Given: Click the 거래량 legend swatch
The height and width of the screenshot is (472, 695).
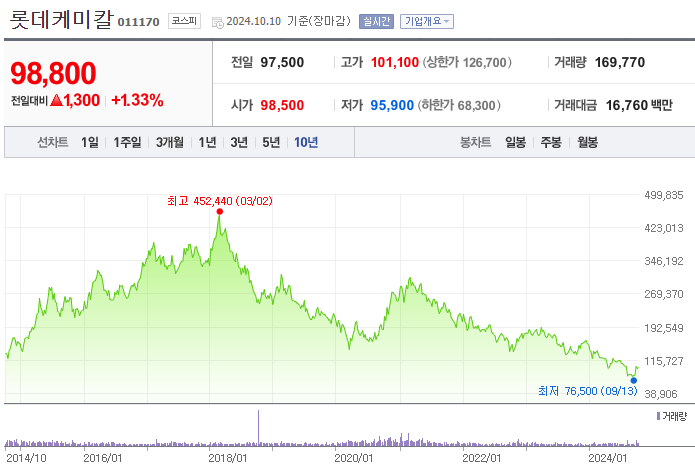Looking at the screenshot, I should (x=658, y=416).
